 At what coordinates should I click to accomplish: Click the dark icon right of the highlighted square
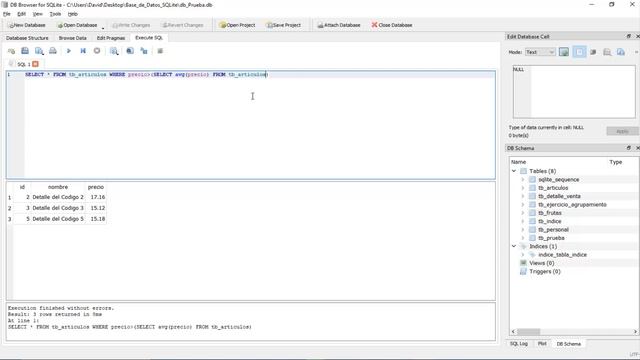[593, 52]
